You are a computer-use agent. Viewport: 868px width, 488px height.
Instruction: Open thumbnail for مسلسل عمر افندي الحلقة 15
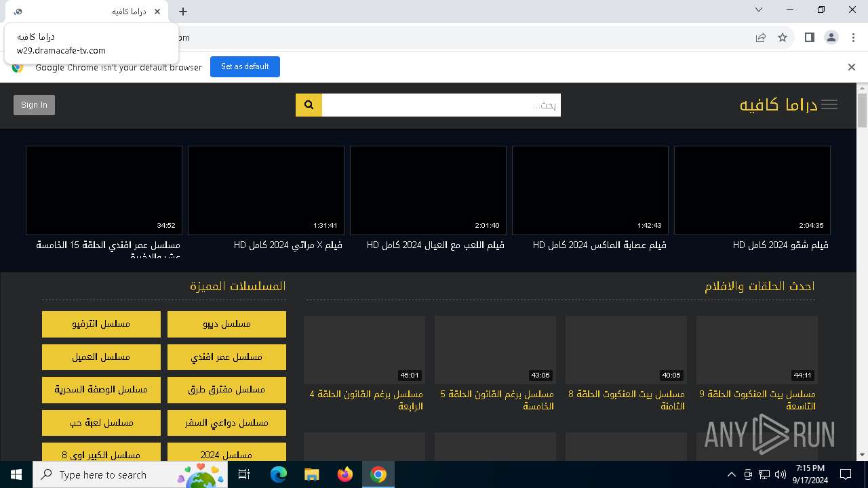(104, 190)
